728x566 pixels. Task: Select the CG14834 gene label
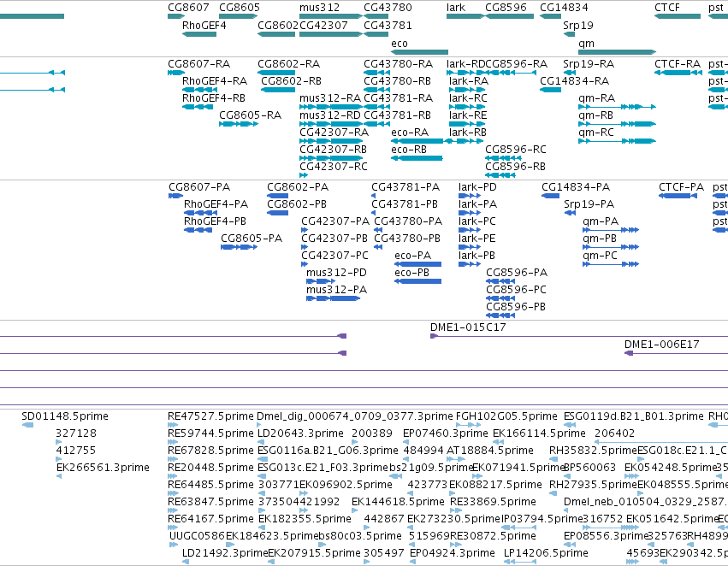click(564, 8)
